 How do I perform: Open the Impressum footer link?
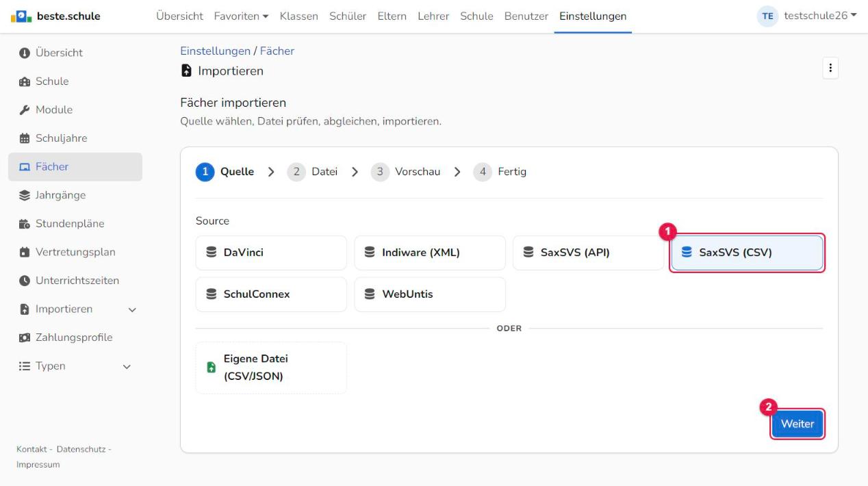[38, 465]
